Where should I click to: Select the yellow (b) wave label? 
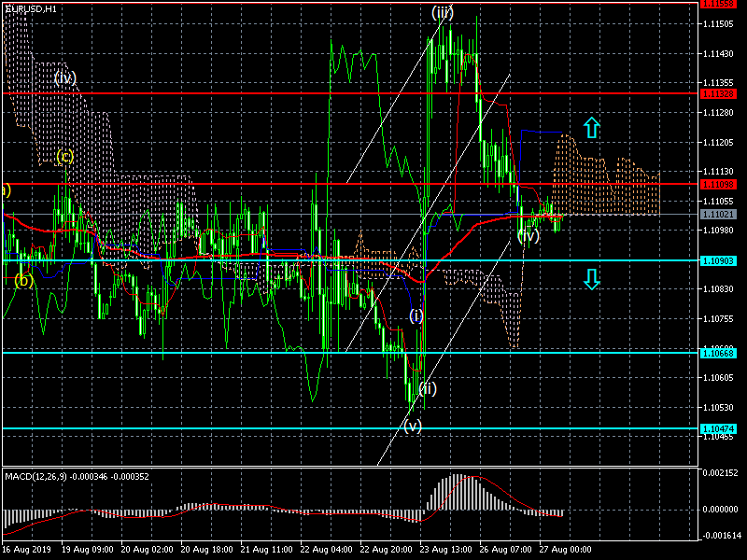[x=24, y=279]
